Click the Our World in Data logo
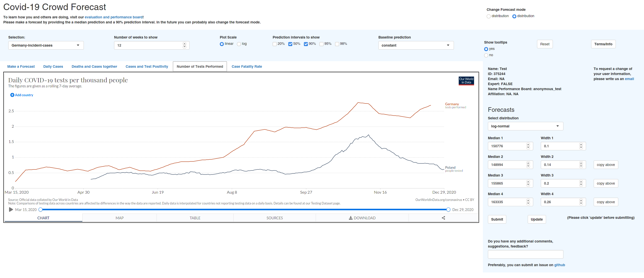The height and width of the screenshot is (278, 644). 466,81
